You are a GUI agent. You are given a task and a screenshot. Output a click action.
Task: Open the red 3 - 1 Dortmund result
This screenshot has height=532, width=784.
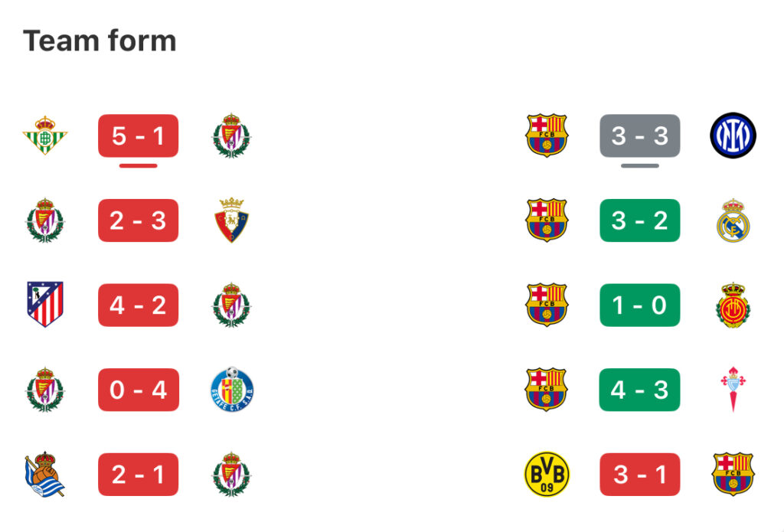click(x=639, y=474)
